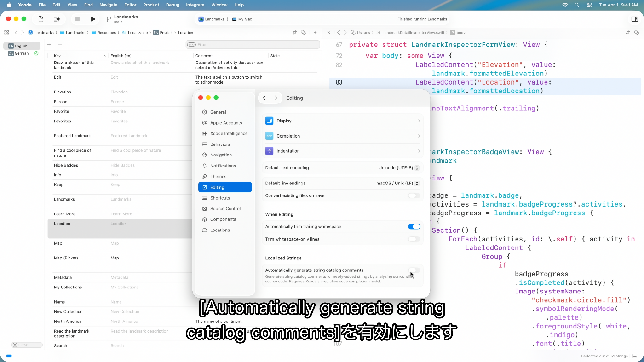This screenshot has width=644, height=362.
Task: Click the related items grid icon in string catalog
Action: (x=7, y=33)
